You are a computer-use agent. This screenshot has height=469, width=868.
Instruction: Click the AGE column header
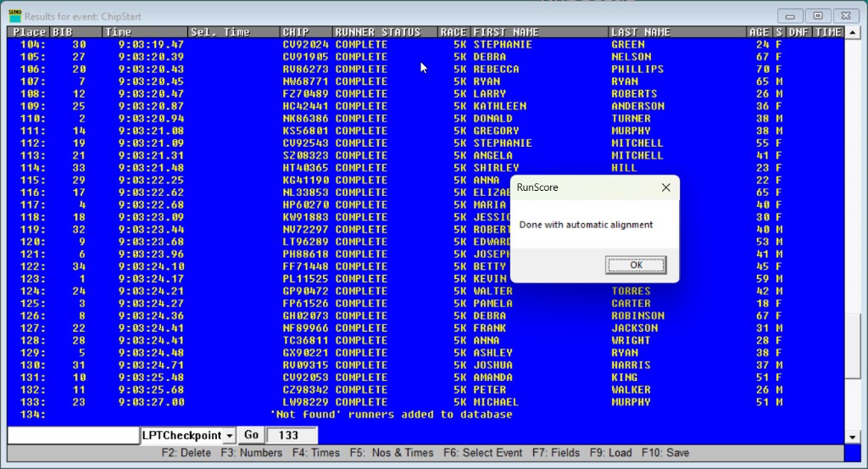[759, 32]
